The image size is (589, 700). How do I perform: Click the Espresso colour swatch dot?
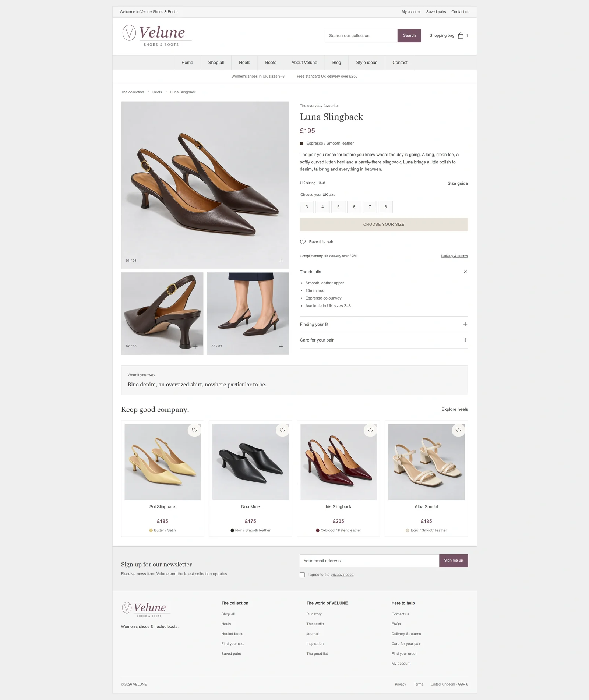pyautogui.click(x=301, y=144)
